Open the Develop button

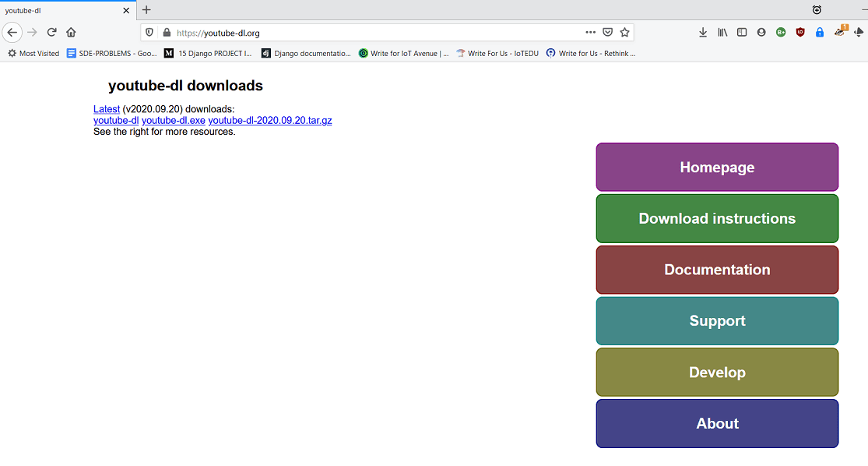point(717,372)
